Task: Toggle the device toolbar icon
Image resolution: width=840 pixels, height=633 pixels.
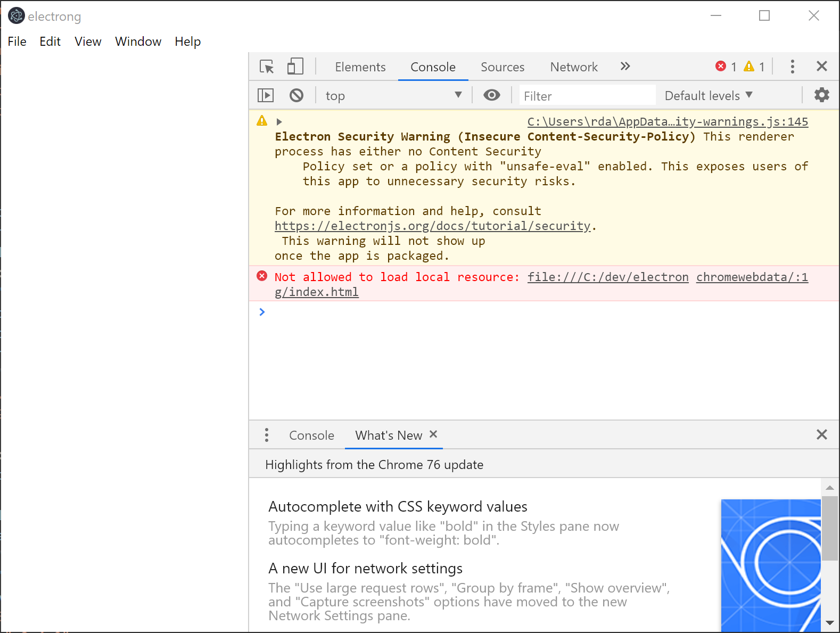Action: click(x=295, y=67)
